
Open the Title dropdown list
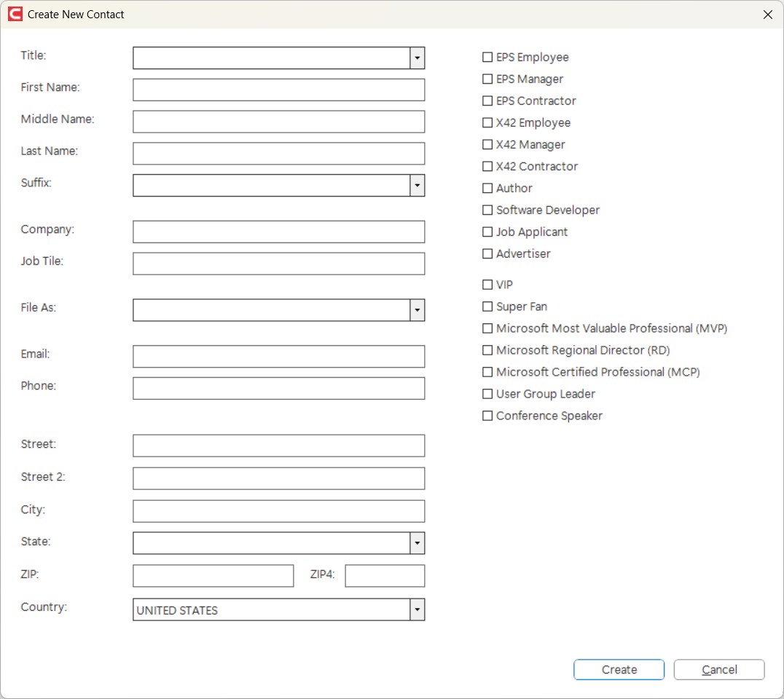point(417,58)
